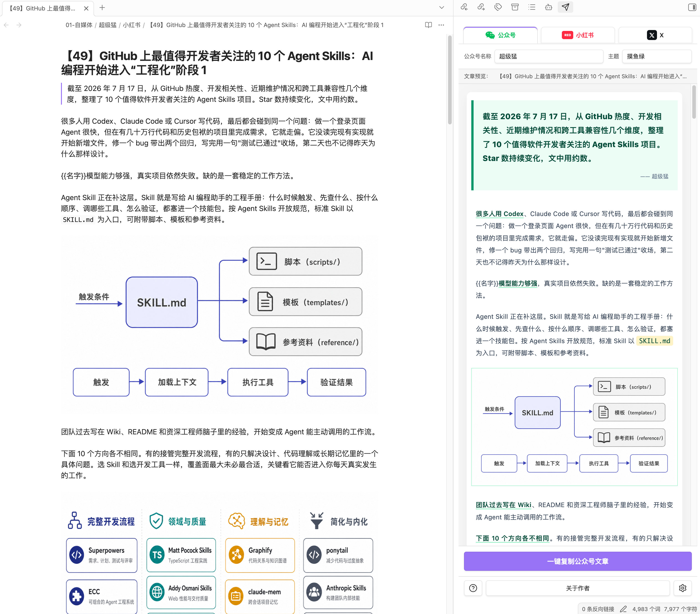The image size is (700, 614).
Task: Open 超级猛 breadcrumb folder
Action: (x=108, y=25)
